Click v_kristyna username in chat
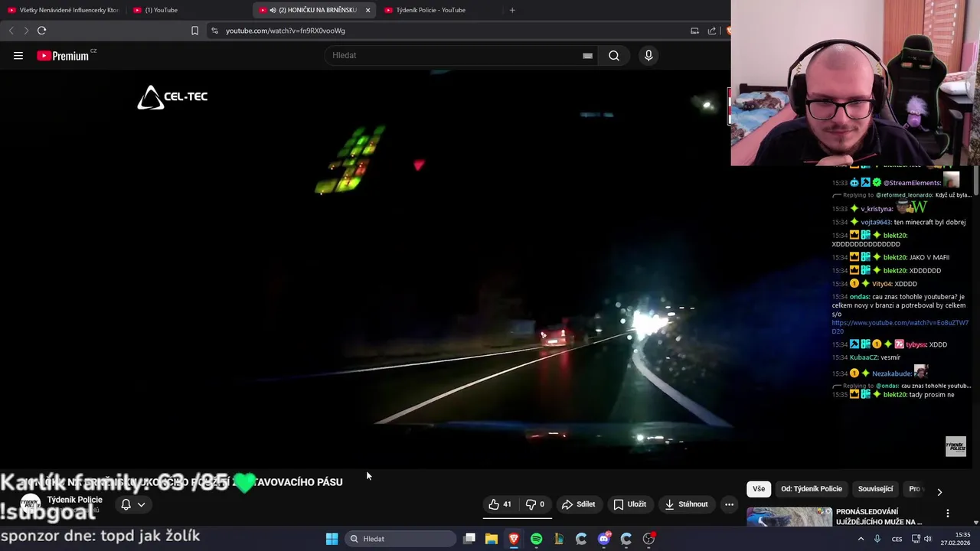The width and height of the screenshot is (980, 551). point(877,209)
